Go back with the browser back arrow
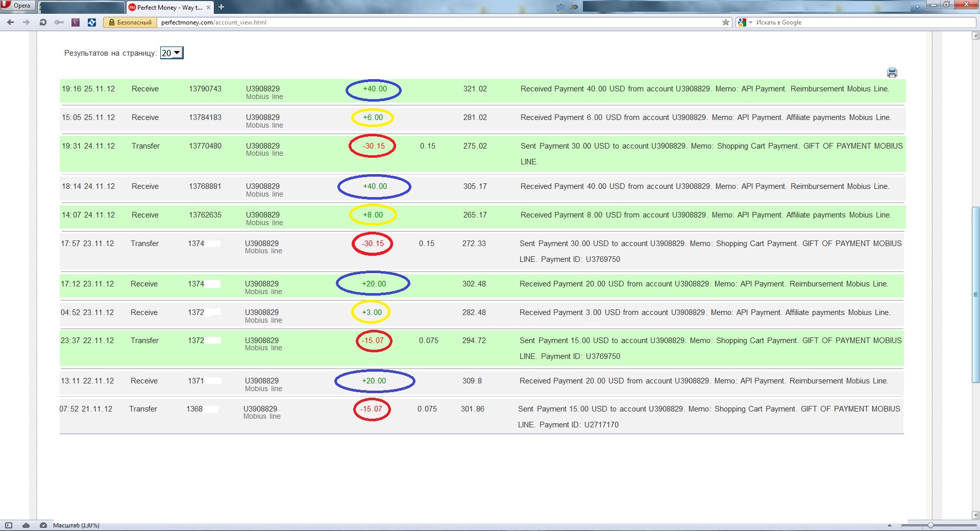Viewport: 980px width, 531px height. 10,22
